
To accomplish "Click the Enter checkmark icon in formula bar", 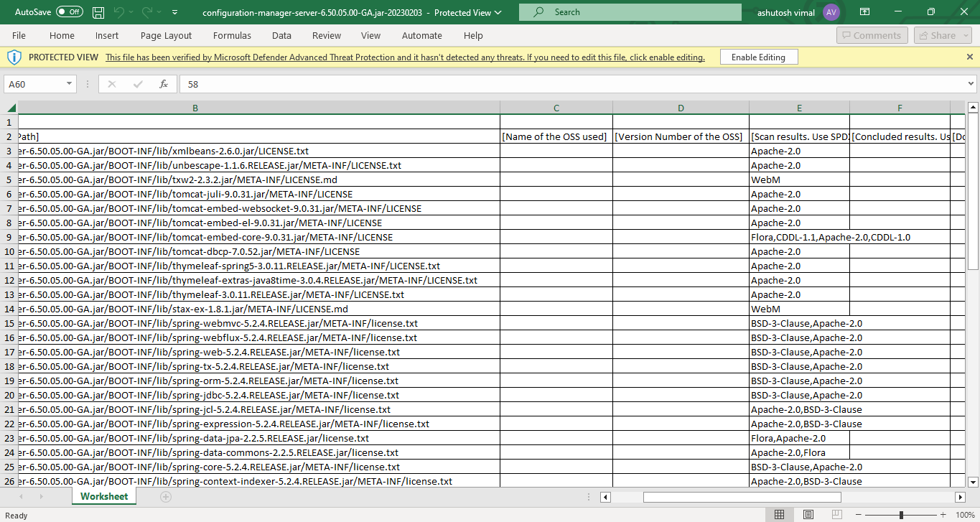I will point(136,84).
